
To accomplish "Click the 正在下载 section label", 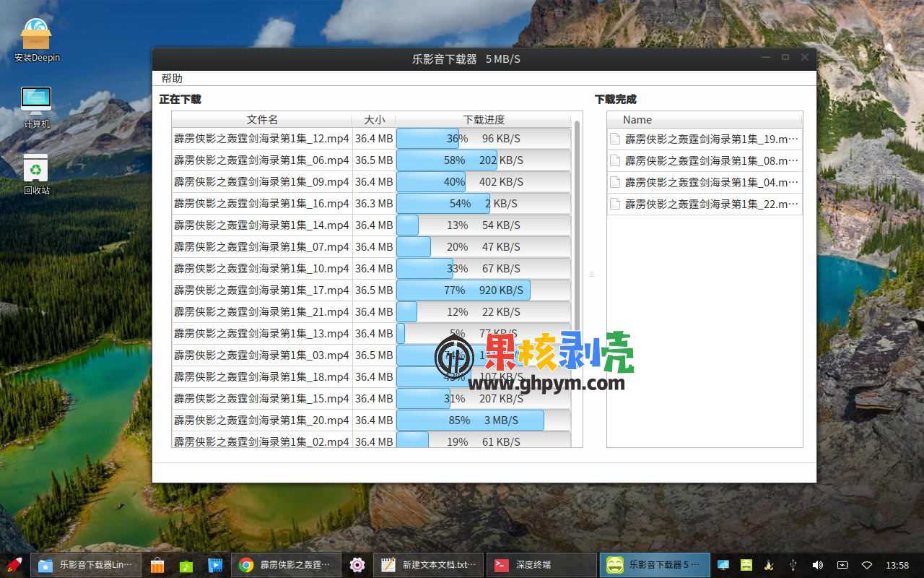I will pos(180,100).
